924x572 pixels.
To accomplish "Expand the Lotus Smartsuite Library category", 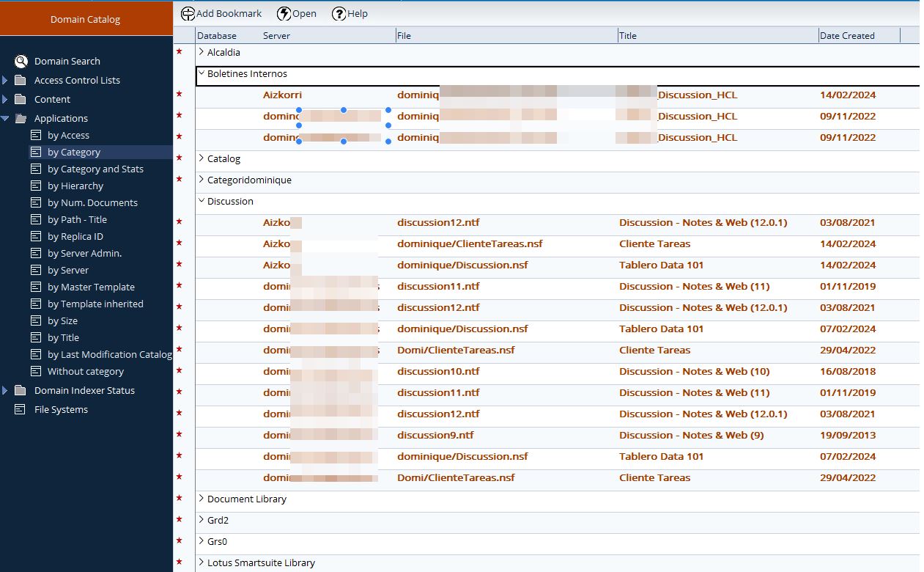I will (x=202, y=562).
